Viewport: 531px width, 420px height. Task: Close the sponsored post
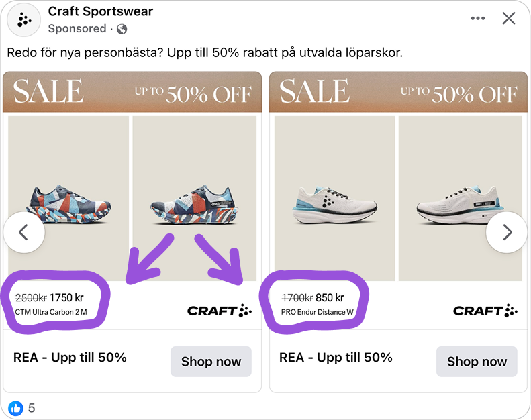pyautogui.click(x=509, y=19)
